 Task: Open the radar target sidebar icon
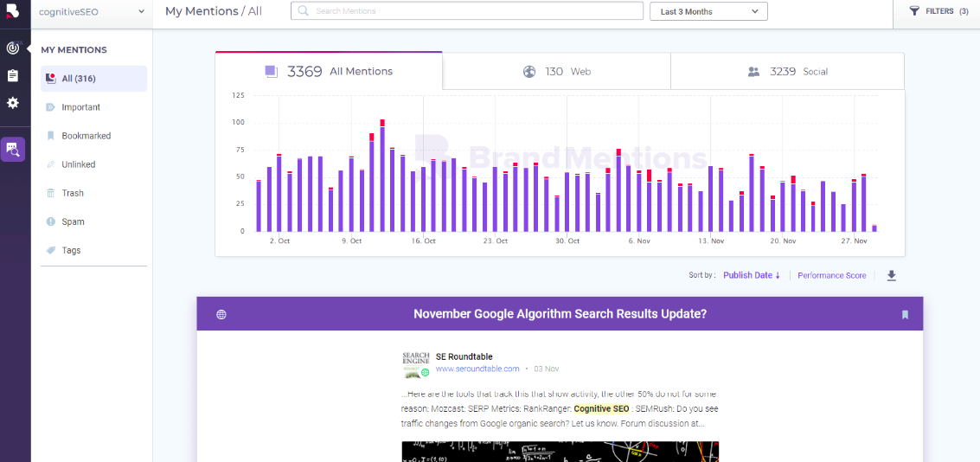(12, 48)
